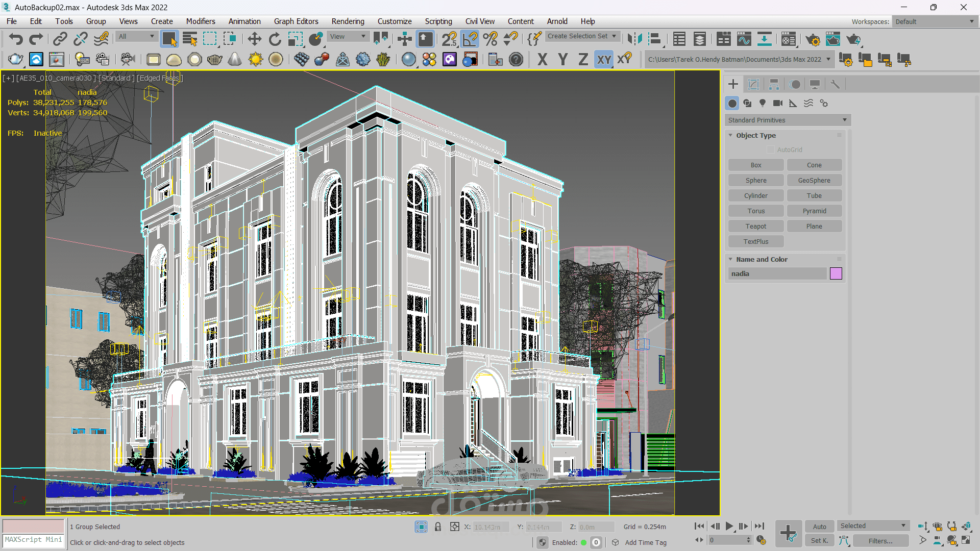This screenshot has height=551, width=980.
Task: Select the Move transform tool
Action: [254, 39]
